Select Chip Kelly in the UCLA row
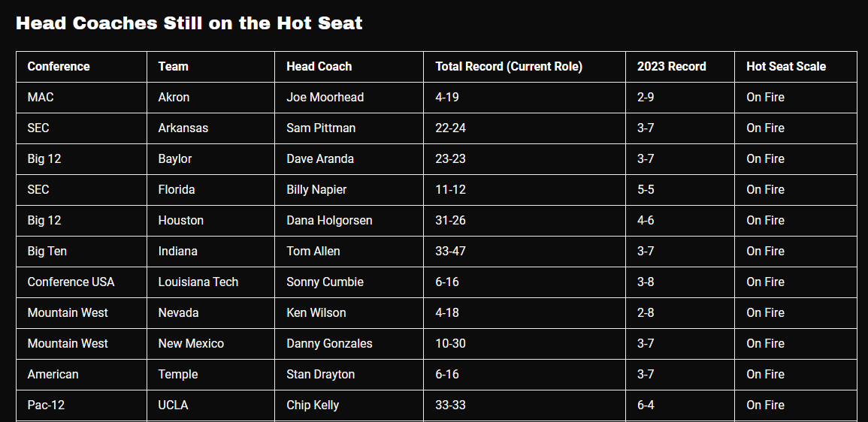Screen dimensions: 868x422 [313, 405]
